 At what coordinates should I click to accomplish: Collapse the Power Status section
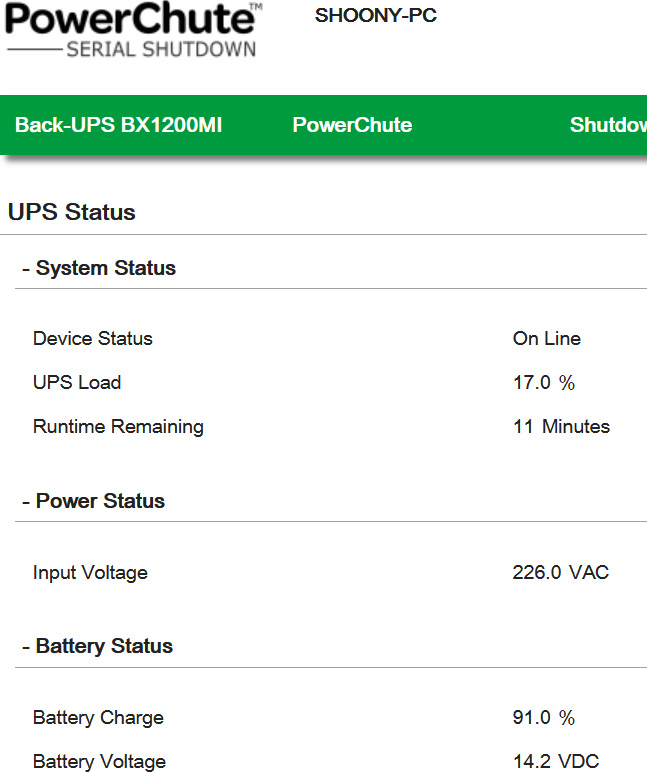(x=94, y=501)
